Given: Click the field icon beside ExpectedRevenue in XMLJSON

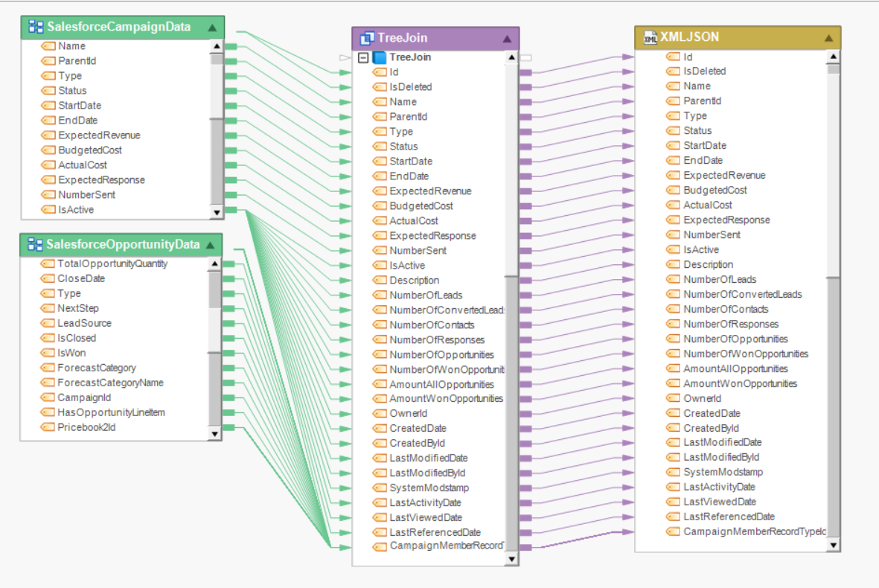Looking at the screenshot, I should 673,176.
